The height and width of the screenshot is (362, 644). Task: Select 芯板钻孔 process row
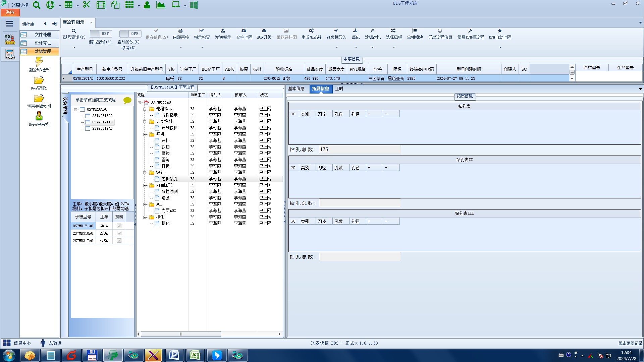(210, 179)
